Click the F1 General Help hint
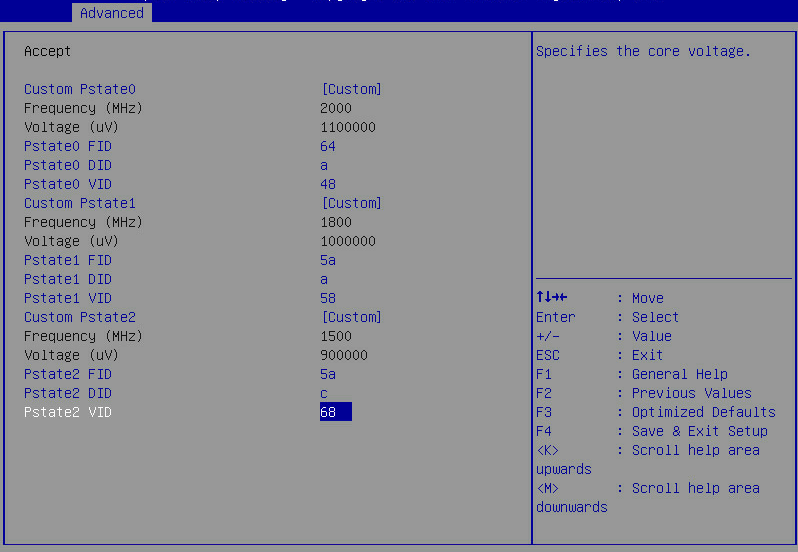This screenshot has height=552, width=798. coord(632,374)
